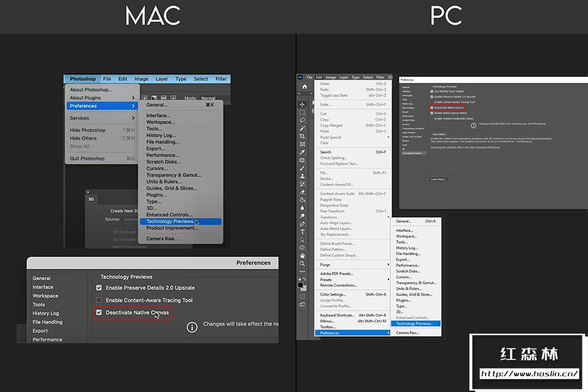Expand About Plugins submenu arrow on Mac

pos(133,98)
